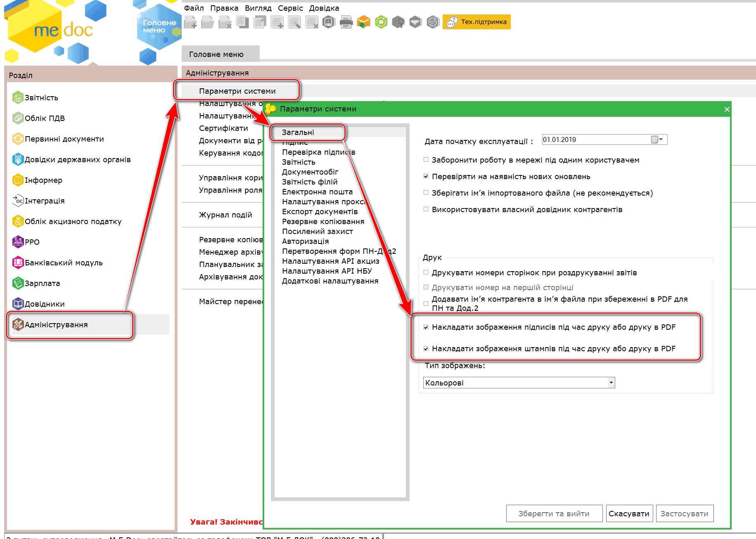Open the Банківський модуль section
756x539 pixels.
(x=63, y=263)
